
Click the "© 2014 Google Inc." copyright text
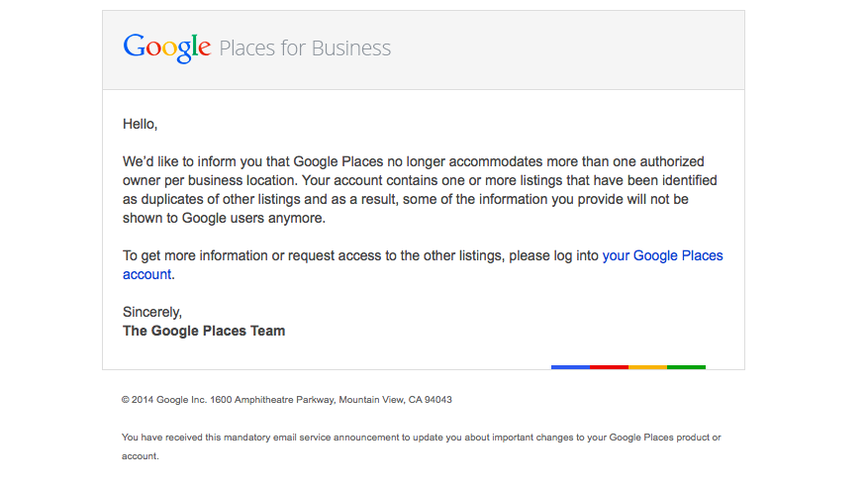164,399
